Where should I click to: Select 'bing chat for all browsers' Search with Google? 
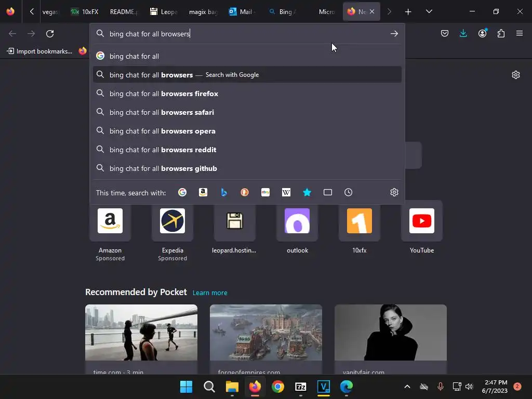coord(247,75)
